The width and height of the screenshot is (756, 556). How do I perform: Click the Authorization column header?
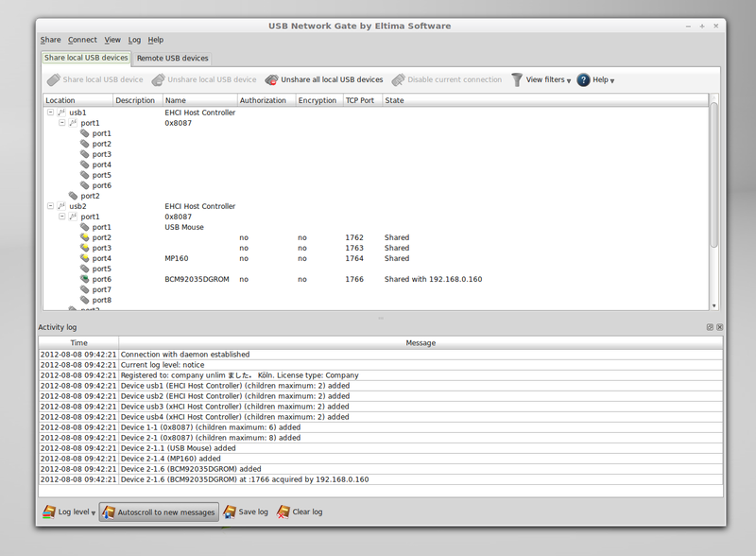[266, 100]
